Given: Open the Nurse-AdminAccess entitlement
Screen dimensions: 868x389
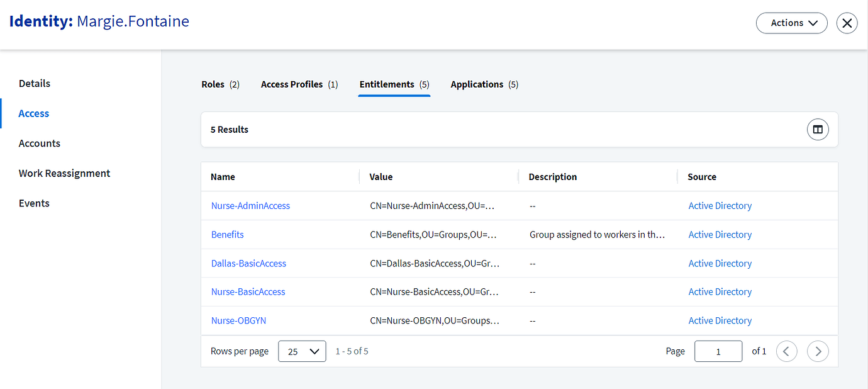Looking at the screenshot, I should coord(250,205).
